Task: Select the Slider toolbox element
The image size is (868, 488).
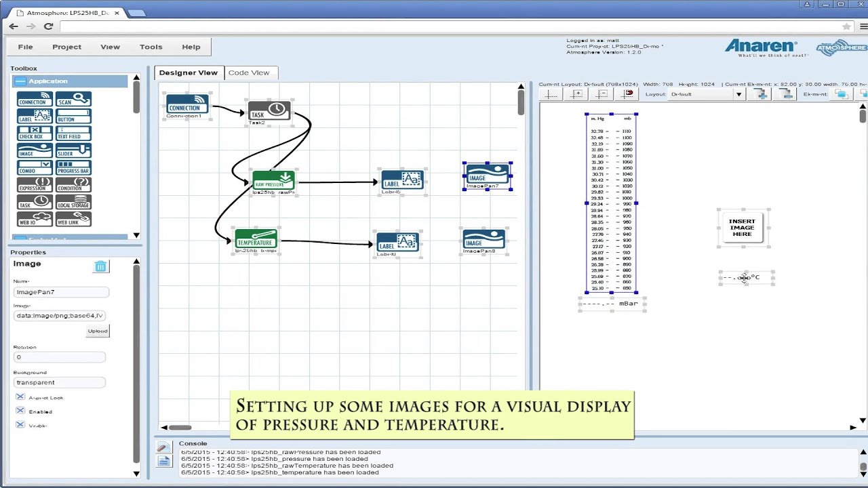Action: point(73,150)
